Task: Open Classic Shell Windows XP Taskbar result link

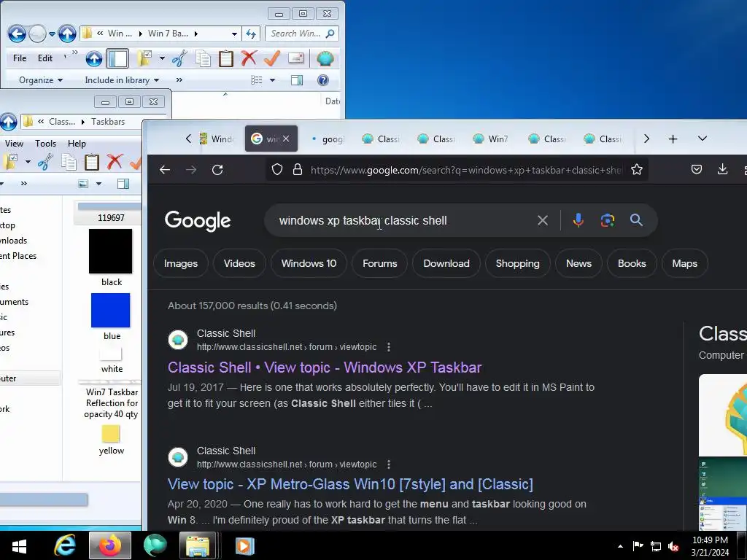Action: coord(325,367)
